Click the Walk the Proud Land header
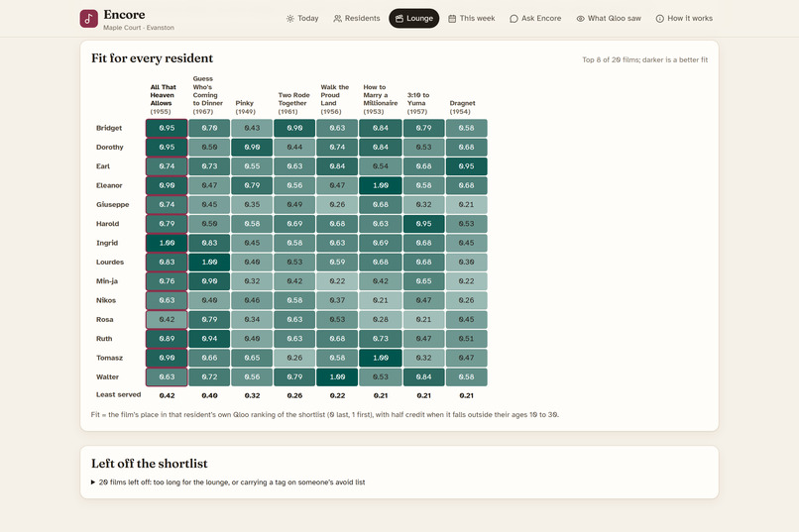Viewport: 799px width, 532px height. [335, 99]
